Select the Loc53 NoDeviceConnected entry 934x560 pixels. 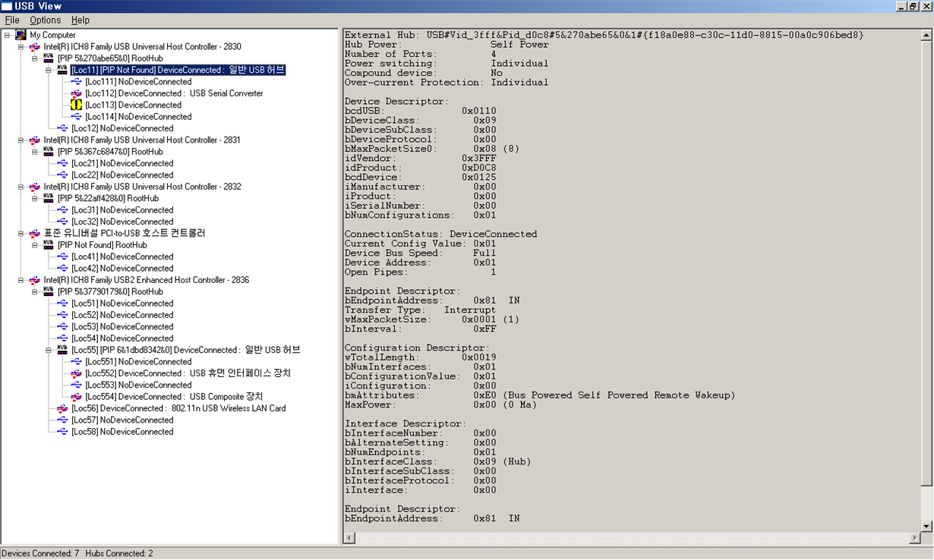122,326
